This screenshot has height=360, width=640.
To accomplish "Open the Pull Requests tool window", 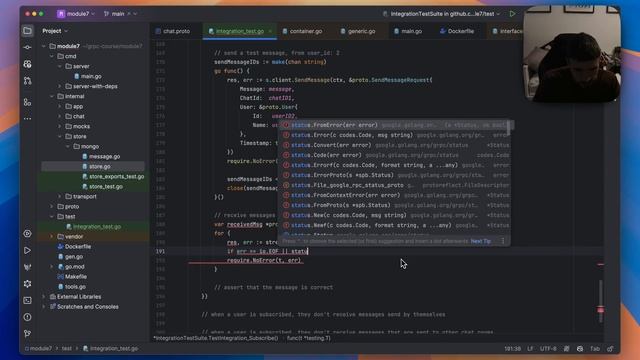I will pos(27,81).
